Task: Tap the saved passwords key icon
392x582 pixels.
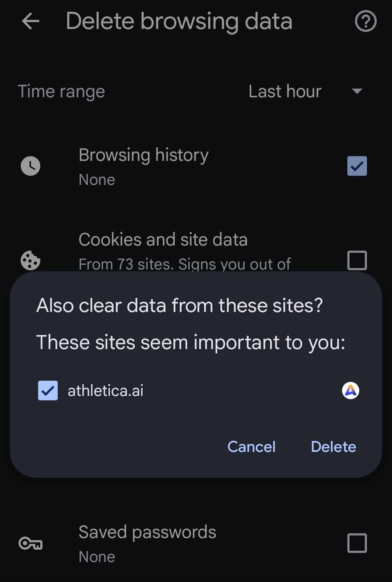Action: coord(30,543)
